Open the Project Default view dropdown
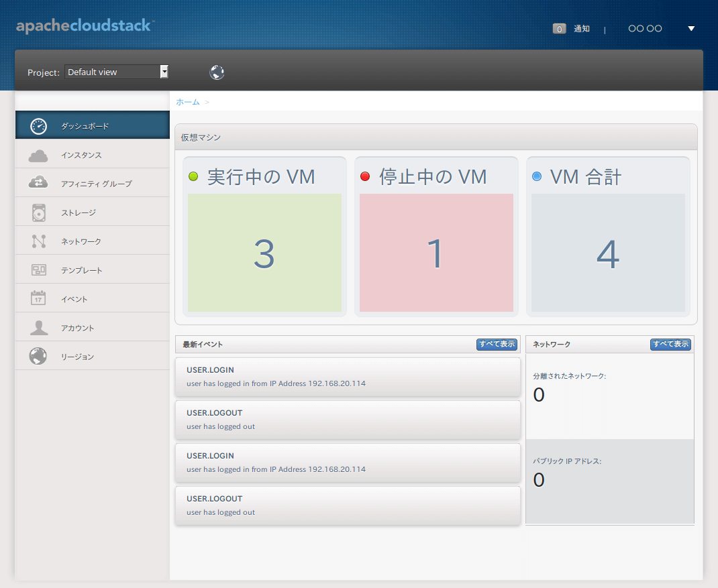The width and height of the screenshot is (718, 588). pyautogui.click(x=117, y=72)
